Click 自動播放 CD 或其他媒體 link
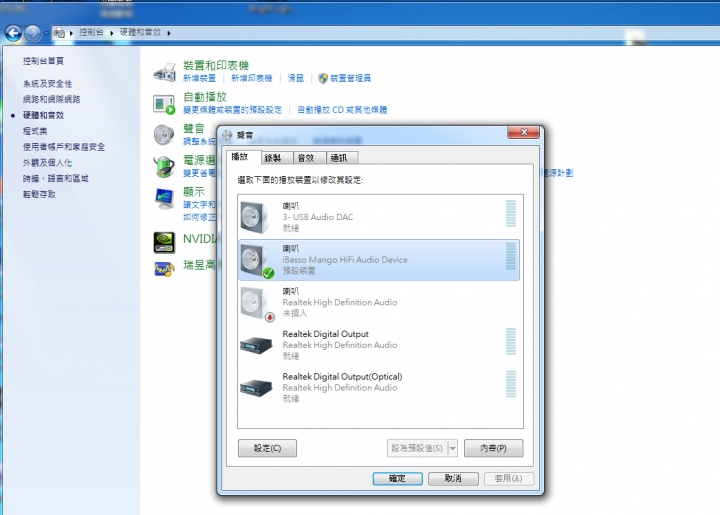The height and width of the screenshot is (515, 720). pos(342,110)
